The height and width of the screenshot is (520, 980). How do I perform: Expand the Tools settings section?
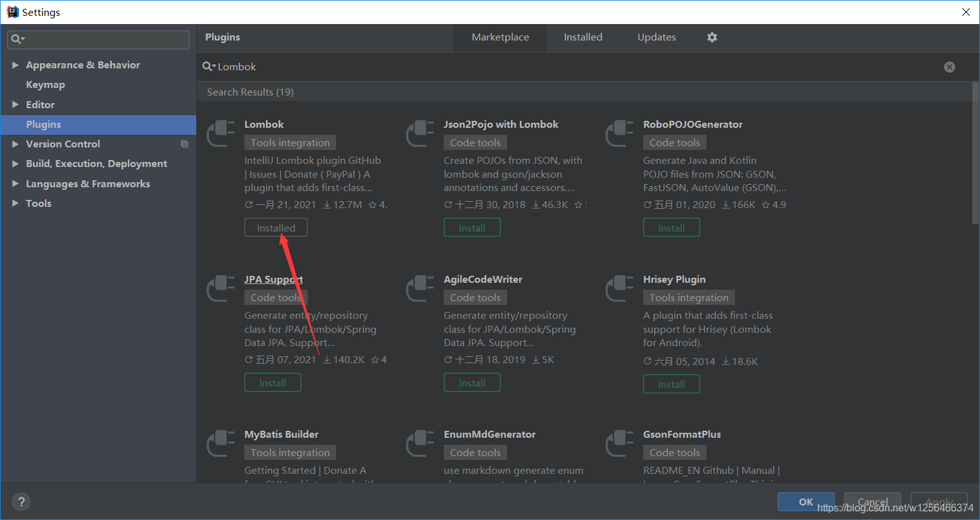point(15,204)
